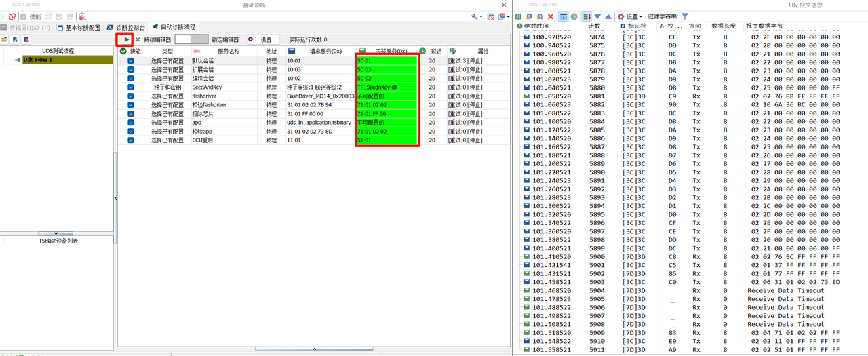Switch to the 传输层(ISO TP) tab

tap(25, 28)
